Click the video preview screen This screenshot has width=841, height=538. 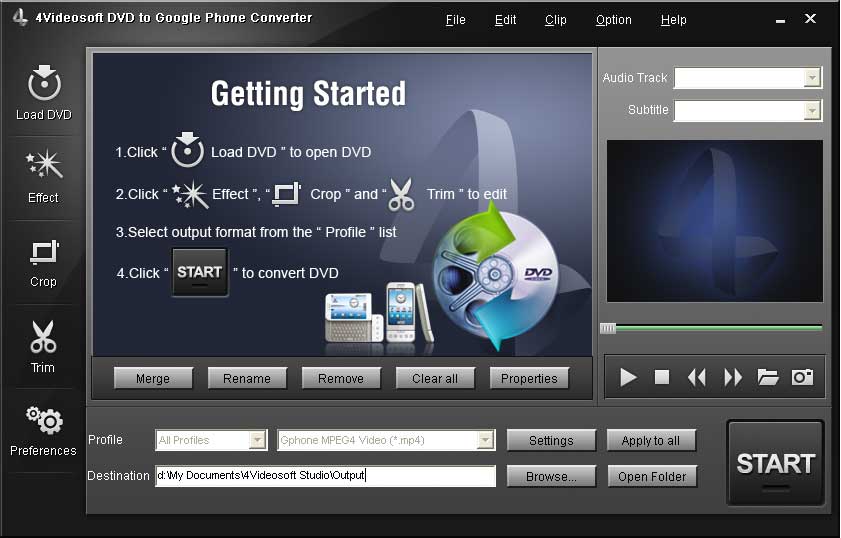[x=714, y=221]
